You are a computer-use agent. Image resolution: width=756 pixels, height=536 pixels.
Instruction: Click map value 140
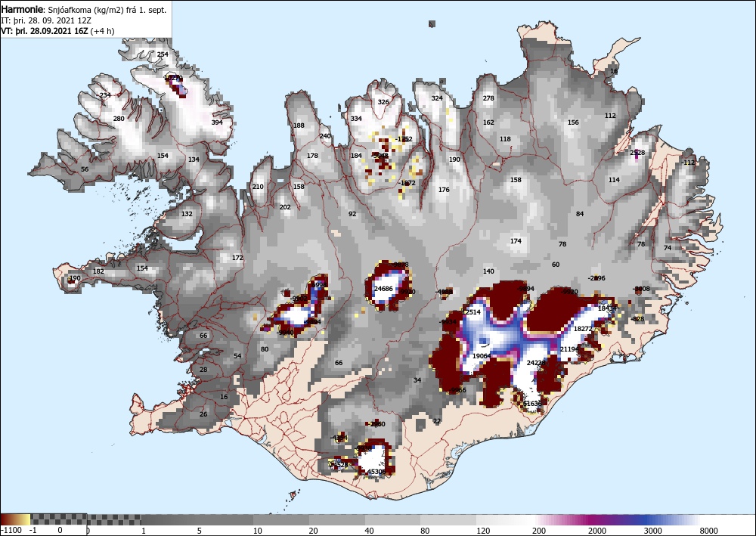(x=488, y=271)
